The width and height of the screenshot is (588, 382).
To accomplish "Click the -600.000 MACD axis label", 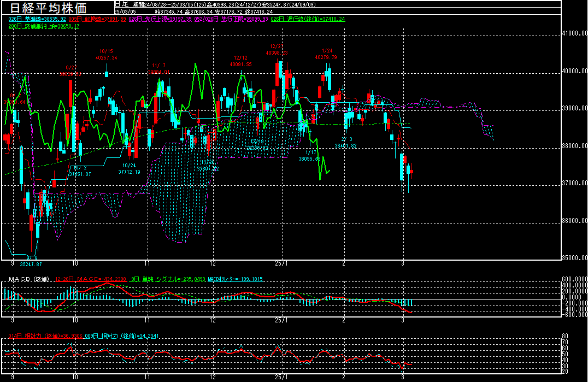I will coord(575,315).
